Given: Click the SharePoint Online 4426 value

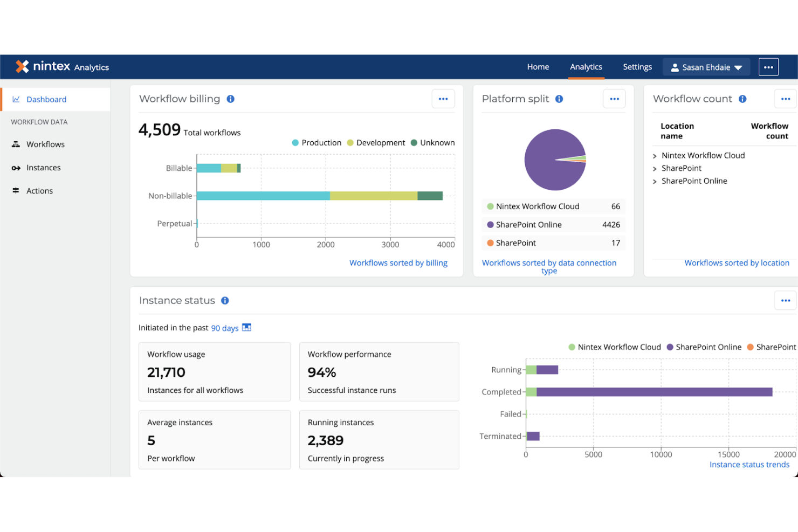Looking at the screenshot, I should coord(611,225).
